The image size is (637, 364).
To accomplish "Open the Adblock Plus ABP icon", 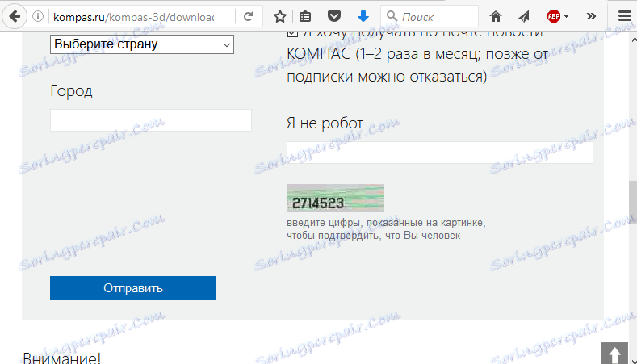I will (x=553, y=17).
